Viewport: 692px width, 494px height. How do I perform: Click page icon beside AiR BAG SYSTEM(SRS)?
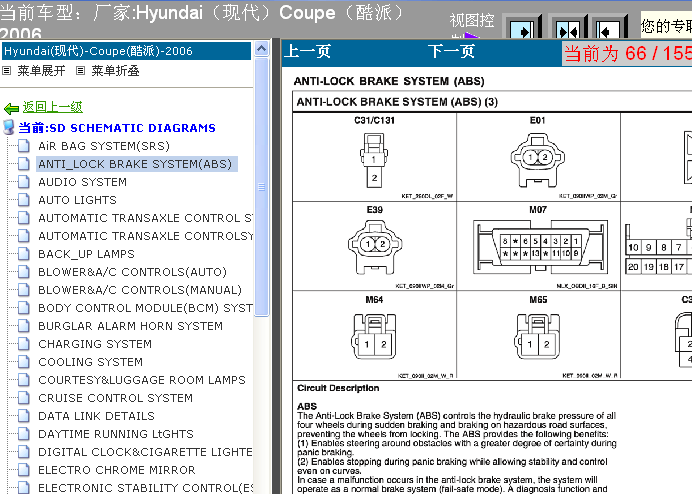click(24, 146)
